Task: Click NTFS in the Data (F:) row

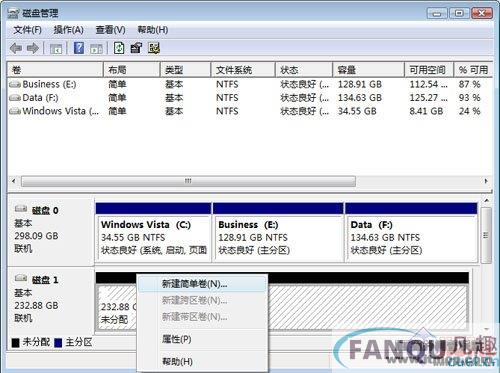Action: (227, 98)
